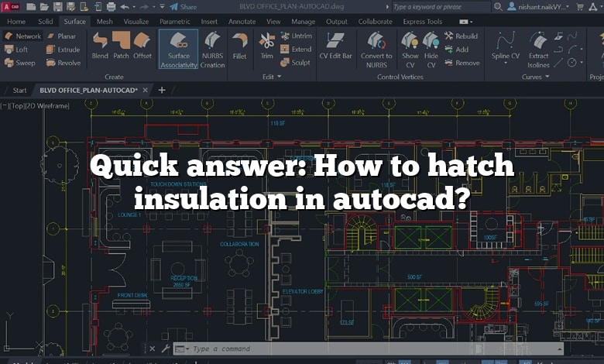Select the Extract Isolines tool
Image resolution: width=604 pixels, height=364 pixels.
(x=538, y=48)
